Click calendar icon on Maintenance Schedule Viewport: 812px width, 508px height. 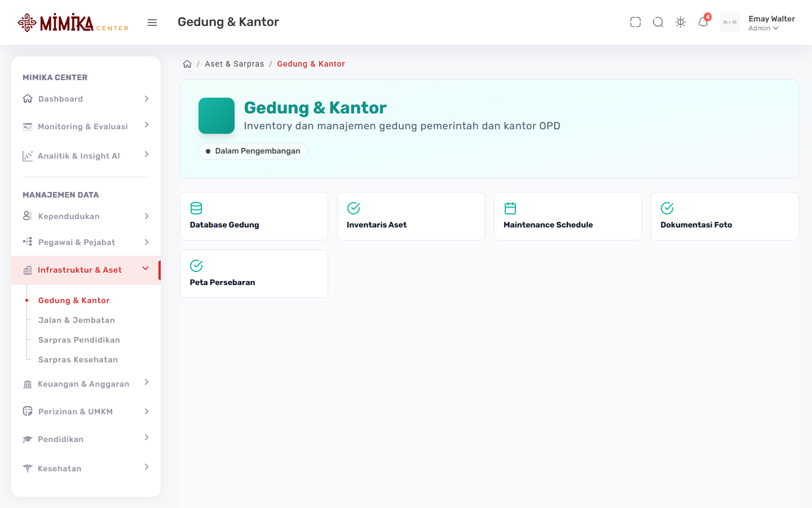click(x=510, y=208)
